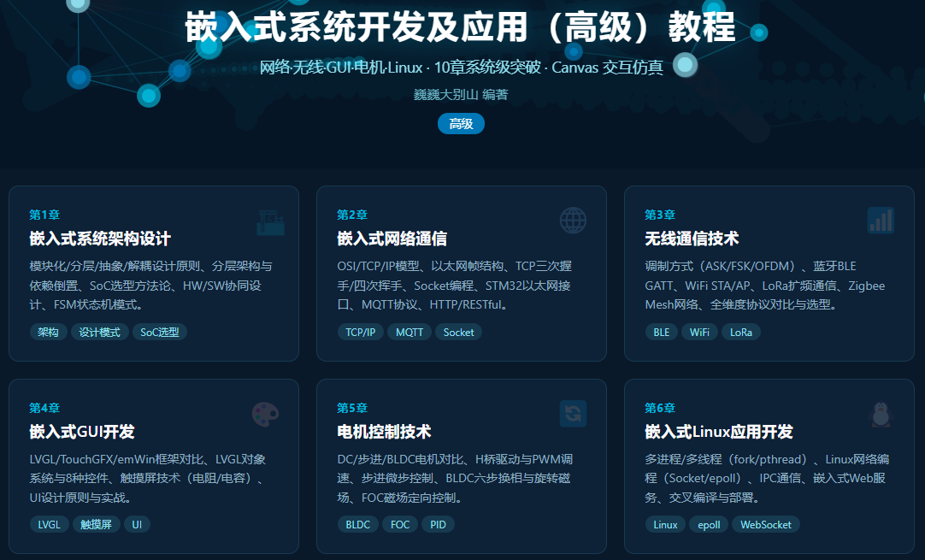Image resolution: width=925 pixels, height=560 pixels.
Task: Click the chapter 4 description starting LVGL/TouchGFX
Action: click(149, 479)
